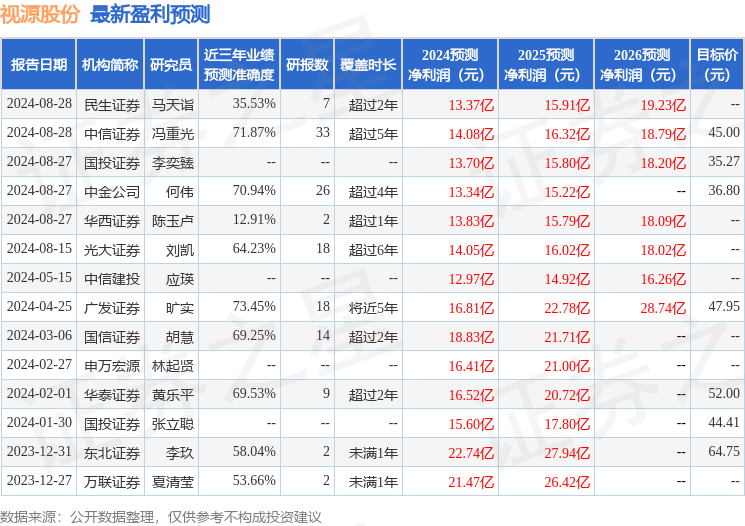The width and height of the screenshot is (745, 526).
Task: Click the 71.87% accuracy value
Action: [x=254, y=132]
